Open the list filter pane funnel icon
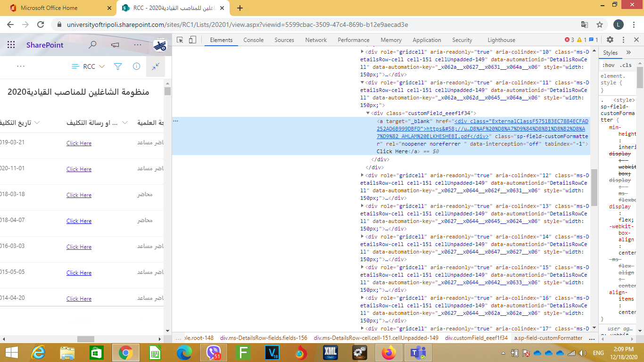This screenshot has width=644, height=362. click(x=118, y=66)
